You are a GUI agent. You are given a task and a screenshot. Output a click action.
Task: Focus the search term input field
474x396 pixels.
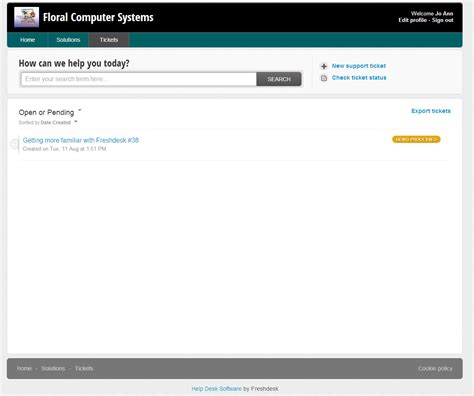coord(139,79)
